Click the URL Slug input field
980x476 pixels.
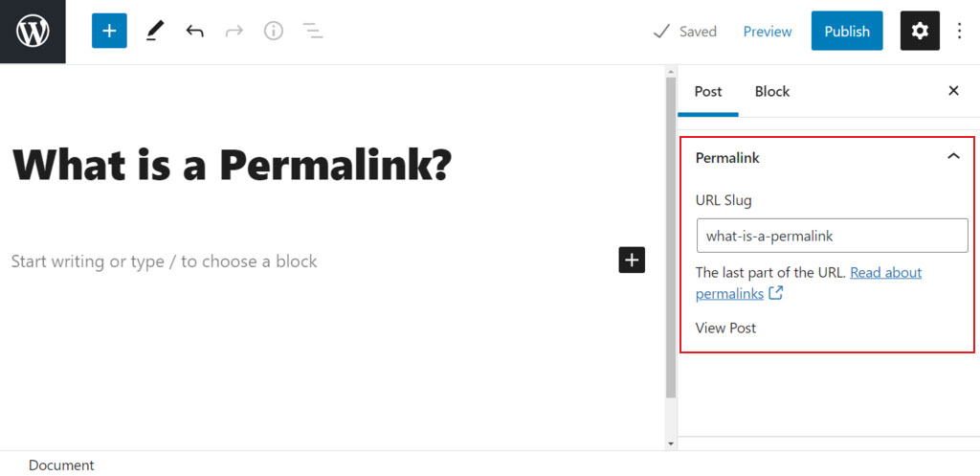pos(833,236)
